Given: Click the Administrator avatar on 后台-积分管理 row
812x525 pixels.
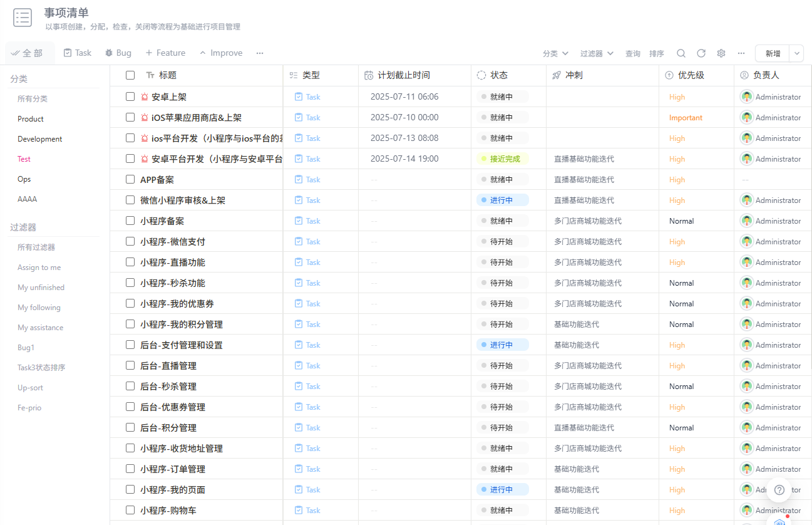Looking at the screenshot, I should [747, 428].
